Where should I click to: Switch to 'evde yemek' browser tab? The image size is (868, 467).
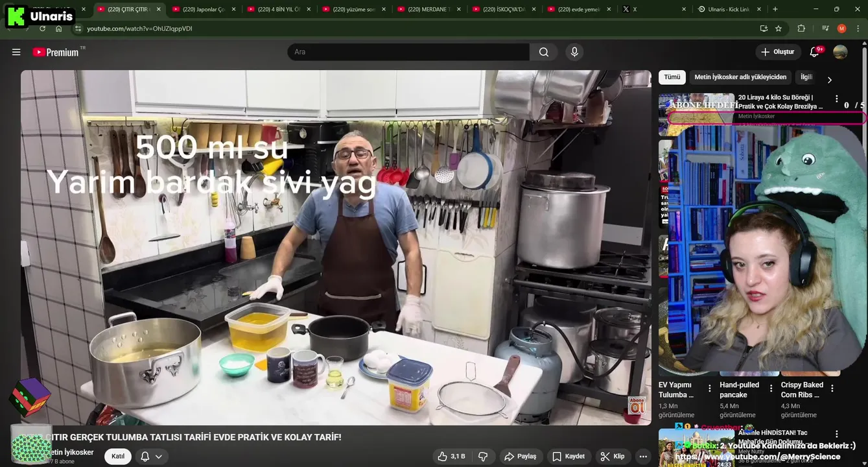pyautogui.click(x=580, y=9)
